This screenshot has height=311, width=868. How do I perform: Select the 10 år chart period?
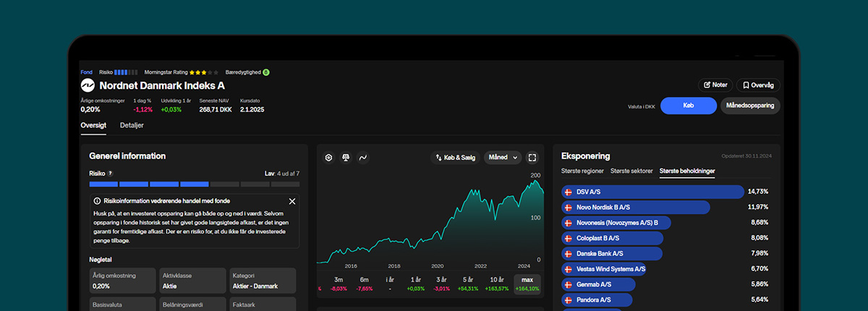[497, 284]
